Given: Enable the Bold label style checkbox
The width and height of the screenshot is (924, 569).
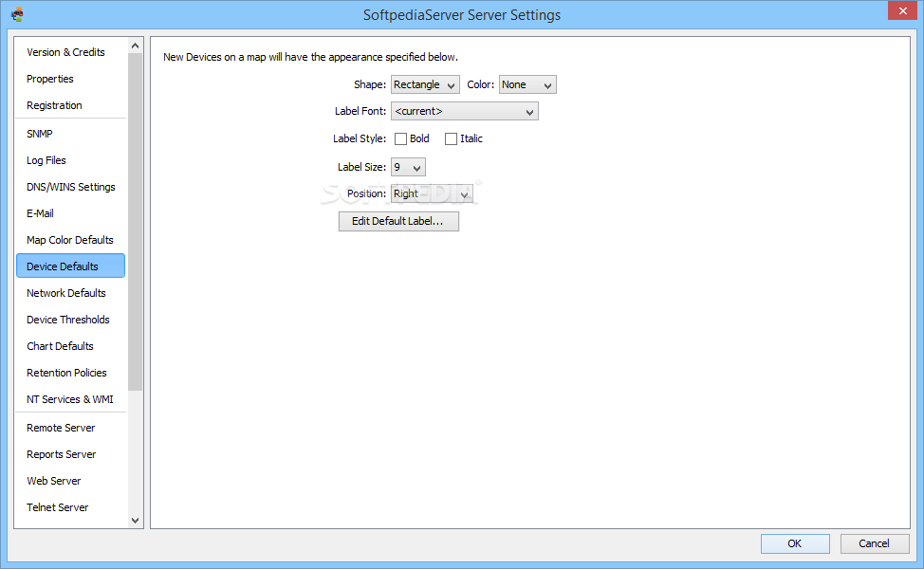Looking at the screenshot, I should coord(400,139).
